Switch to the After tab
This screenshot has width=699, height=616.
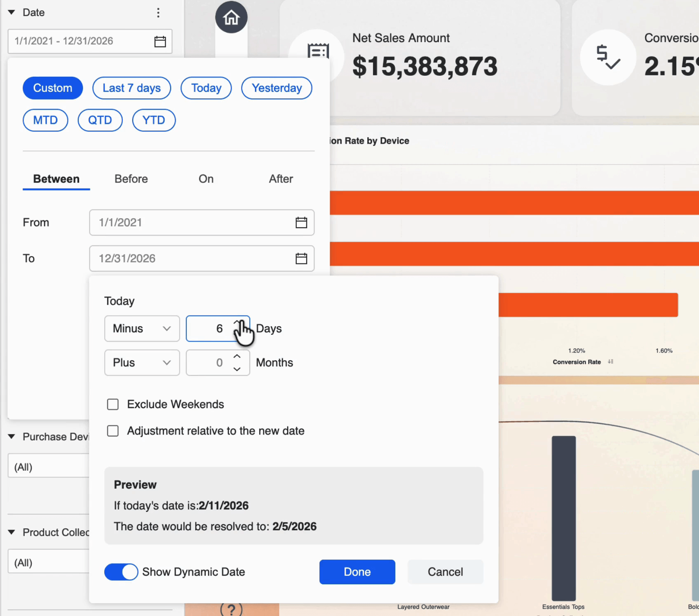tap(281, 179)
